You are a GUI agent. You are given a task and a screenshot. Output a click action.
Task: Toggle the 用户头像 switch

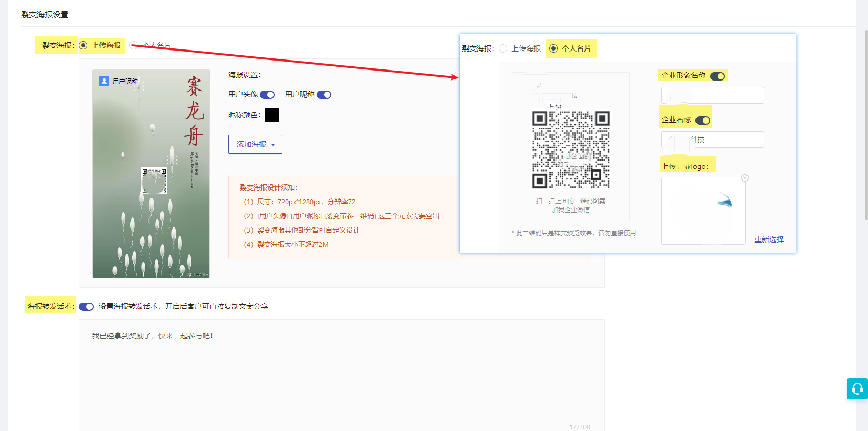coord(267,95)
